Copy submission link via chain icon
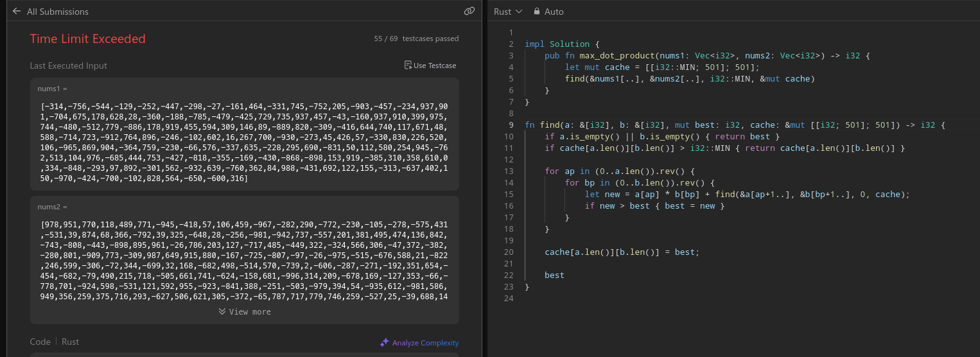Screen dimensions: 980x357 tap(469, 11)
